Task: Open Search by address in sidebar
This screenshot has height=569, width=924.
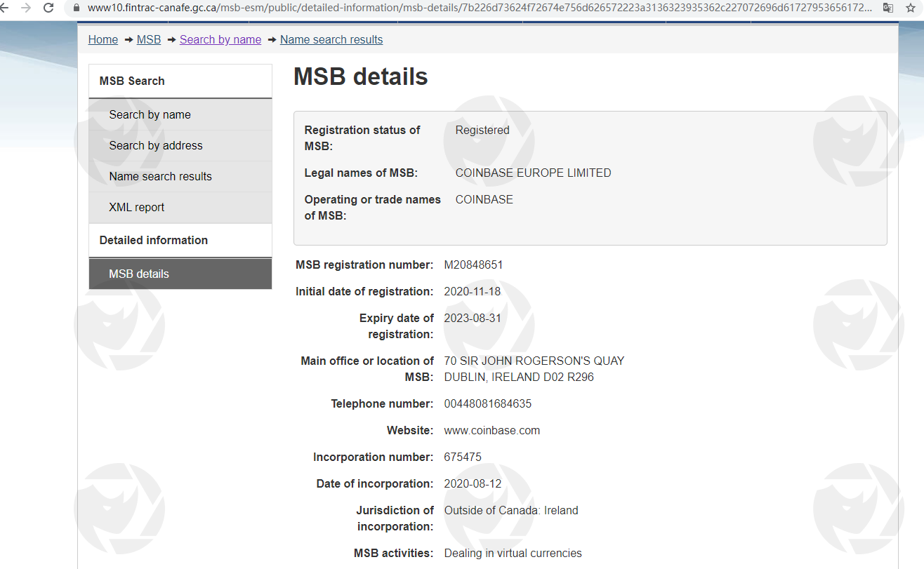Action: coord(156,145)
